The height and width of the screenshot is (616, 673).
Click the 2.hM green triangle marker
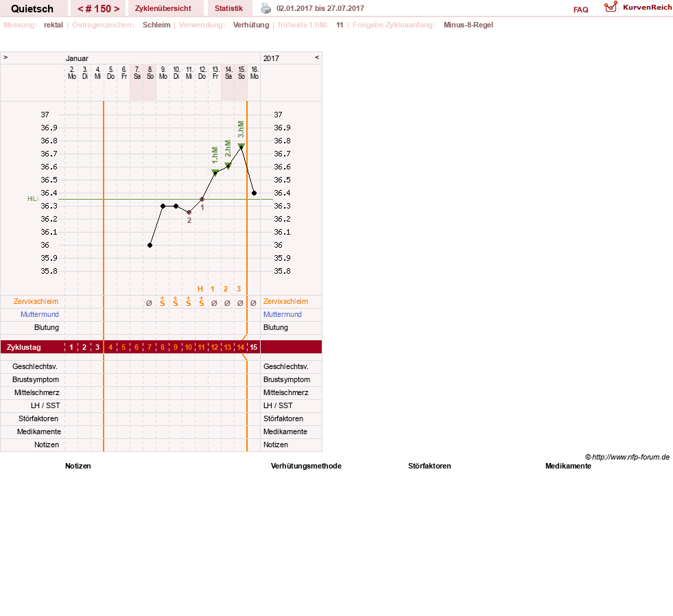click(228, 166)
